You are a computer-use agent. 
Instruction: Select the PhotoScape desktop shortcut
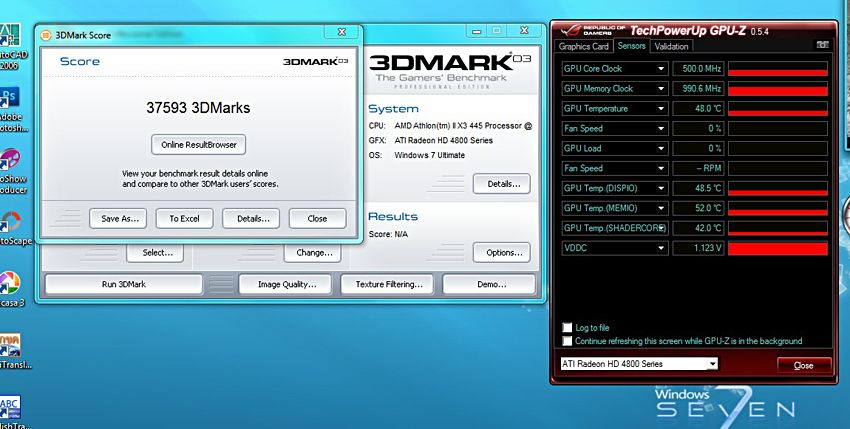pyautogui.click(x=12, y=228)
